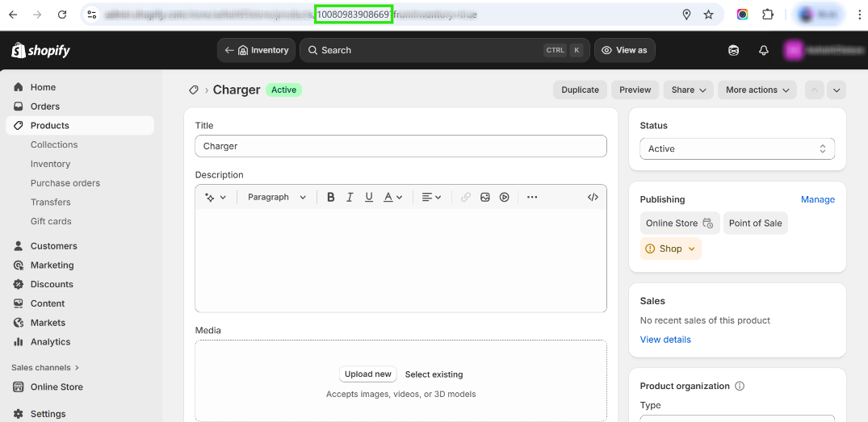Click Select existing media
The image size is (868, 422).
(434, 374)
